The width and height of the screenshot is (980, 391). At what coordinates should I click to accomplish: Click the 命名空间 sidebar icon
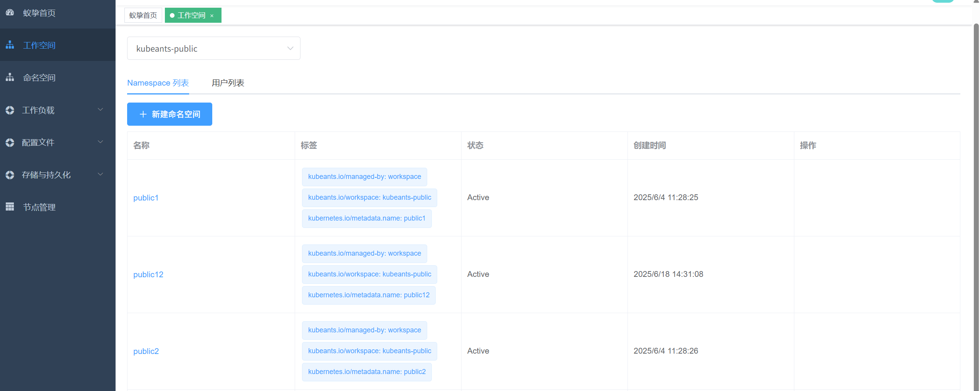point(10,78)
